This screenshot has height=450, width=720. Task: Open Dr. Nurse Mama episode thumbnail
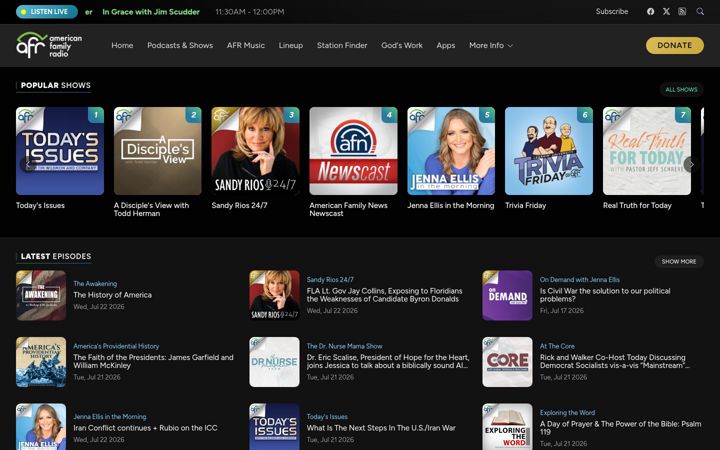(275, 362)
